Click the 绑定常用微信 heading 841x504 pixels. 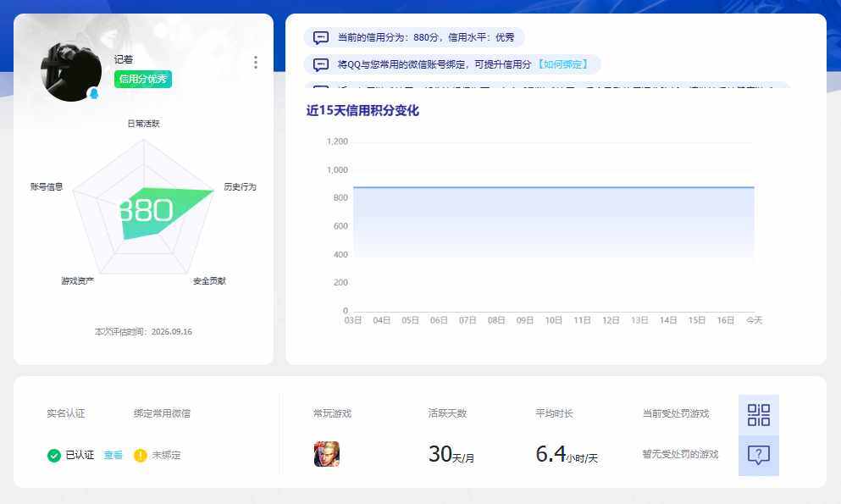(162, 413)
